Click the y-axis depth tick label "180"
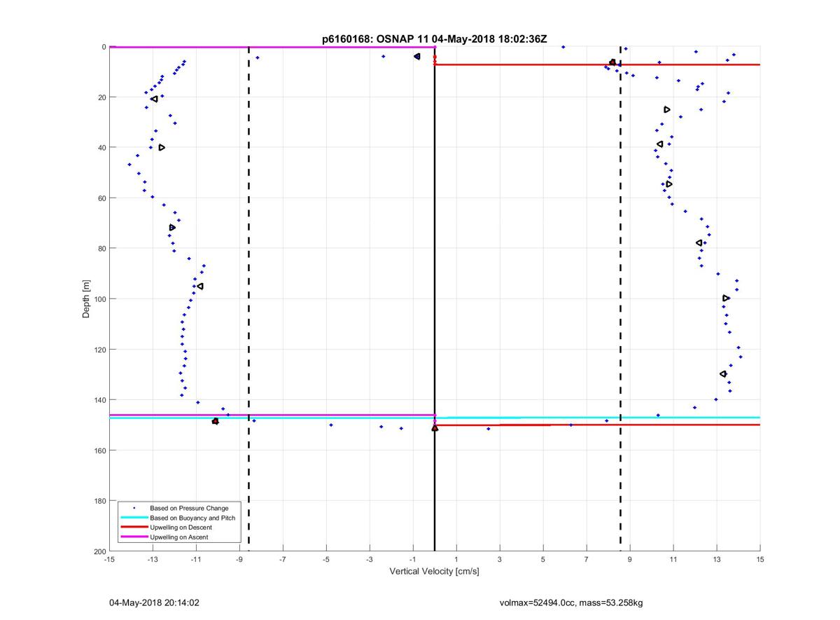 99,501
